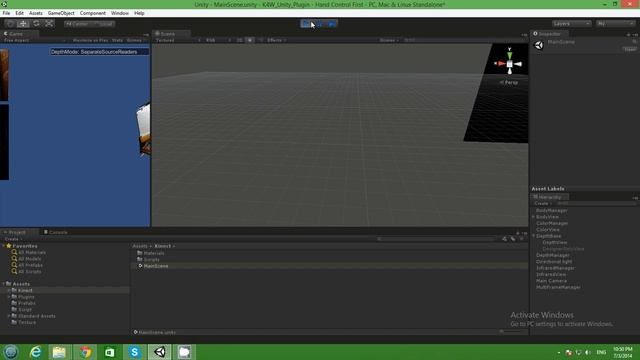Click the Open button in Inspector
Image resolution: width=640 pixels, height=360 pixels.
click(x=630, y=49)
